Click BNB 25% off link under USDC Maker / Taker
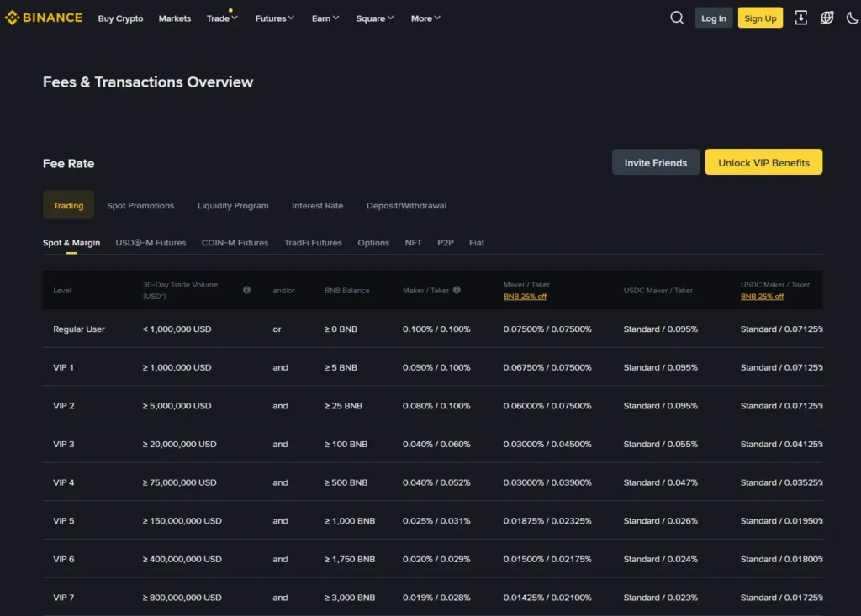Screen dimensions: 861x616 [x=762, y=297]
